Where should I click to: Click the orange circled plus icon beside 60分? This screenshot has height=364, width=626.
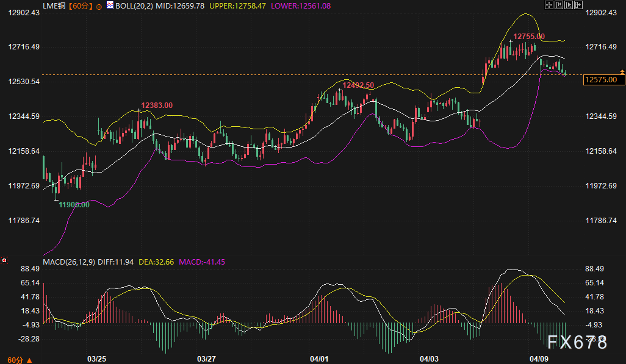point(99,5)
